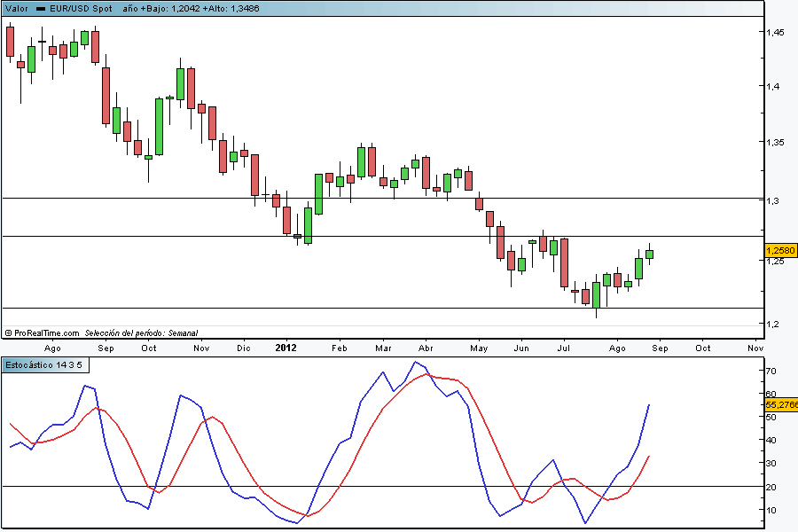
Task: Click the EUR/USD Spot instrument name
Action: click(x=81, y=8)
